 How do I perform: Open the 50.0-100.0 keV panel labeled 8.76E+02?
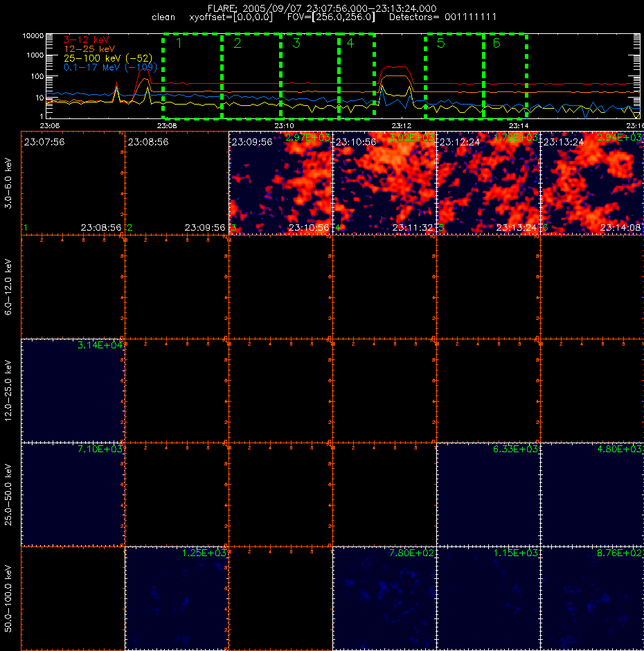coord(593,598)
